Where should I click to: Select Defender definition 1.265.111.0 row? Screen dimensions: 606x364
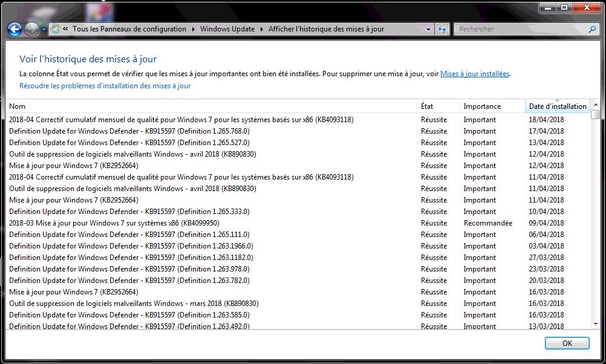[x=298, y=235]
